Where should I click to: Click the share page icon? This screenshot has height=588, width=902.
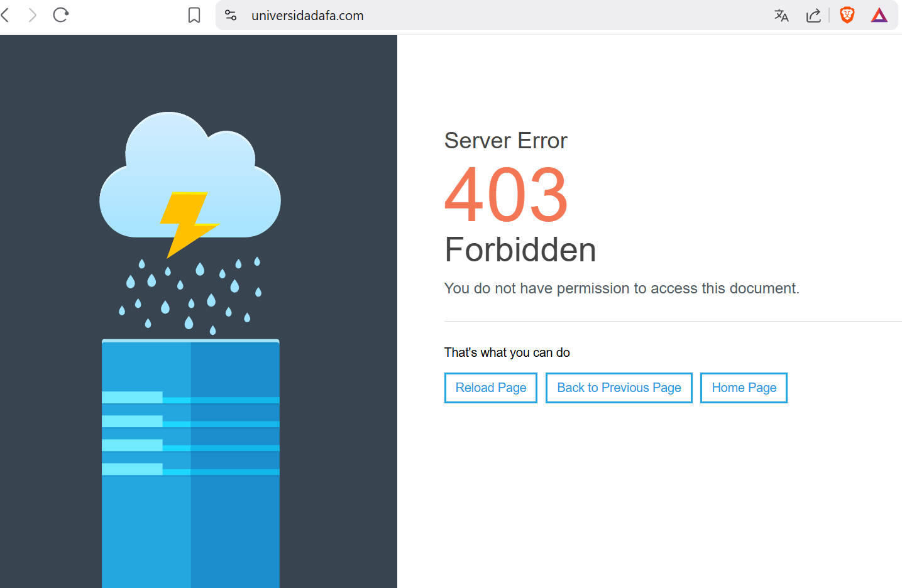813,16
